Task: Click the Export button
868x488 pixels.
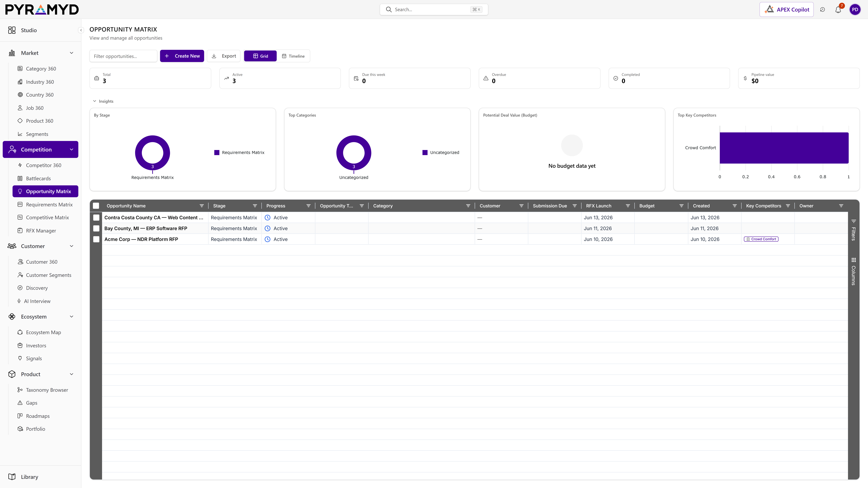Action: coord(223,56)
